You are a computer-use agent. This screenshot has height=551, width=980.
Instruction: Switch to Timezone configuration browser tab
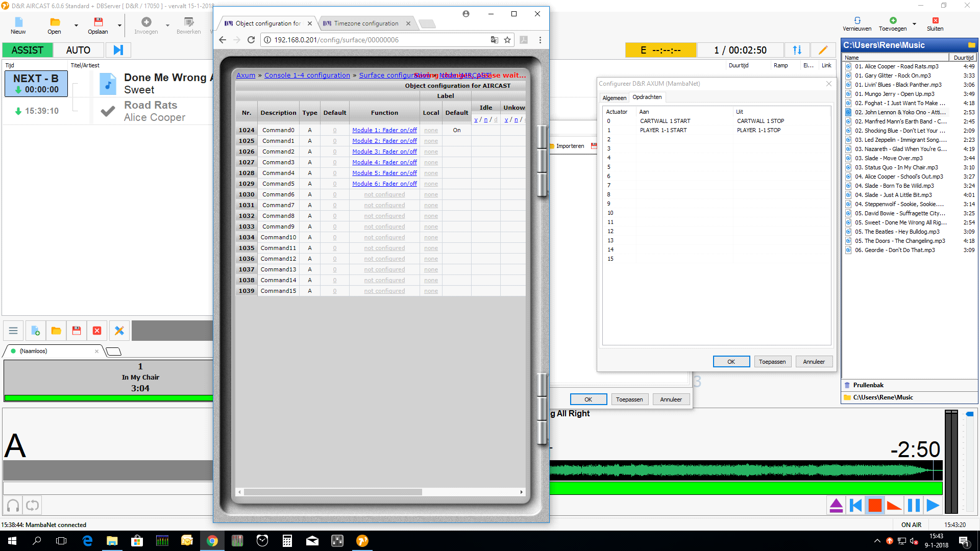click(x=365, y=23)
